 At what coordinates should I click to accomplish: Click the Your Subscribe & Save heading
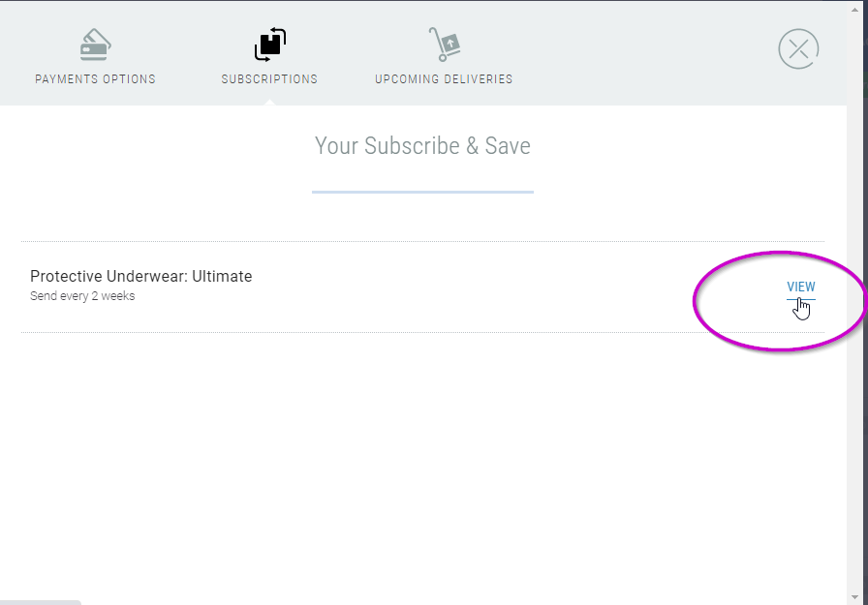pos(422,146)
